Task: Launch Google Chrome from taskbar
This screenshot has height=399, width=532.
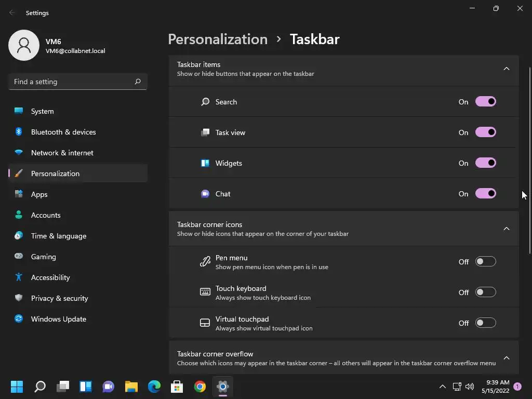Action: click(200, 387)
